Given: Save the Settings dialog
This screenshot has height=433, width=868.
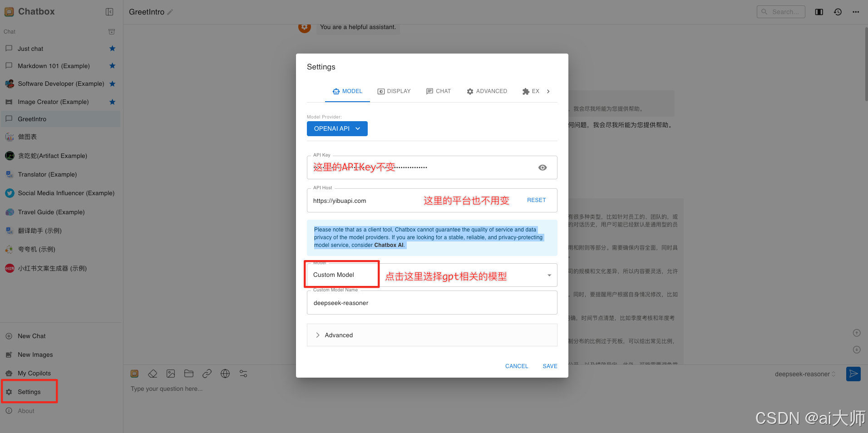Looking at the screenshot, I should click(550, 366).
